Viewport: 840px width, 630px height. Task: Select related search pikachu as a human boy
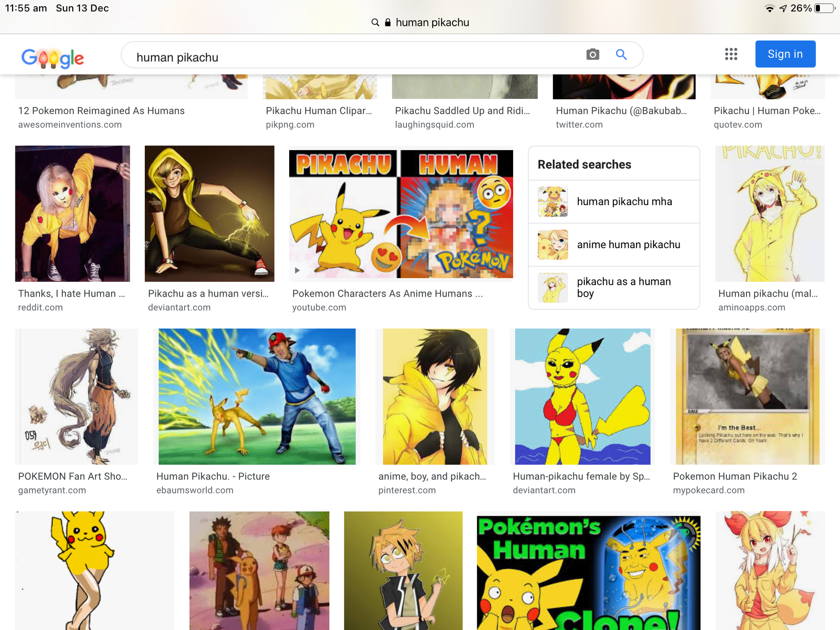point(614,287)
